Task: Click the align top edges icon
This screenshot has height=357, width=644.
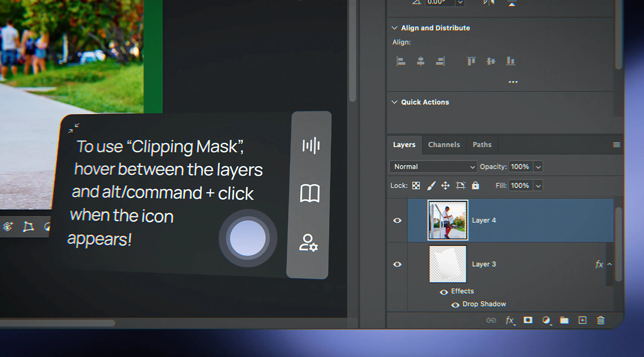Action: 471,61
